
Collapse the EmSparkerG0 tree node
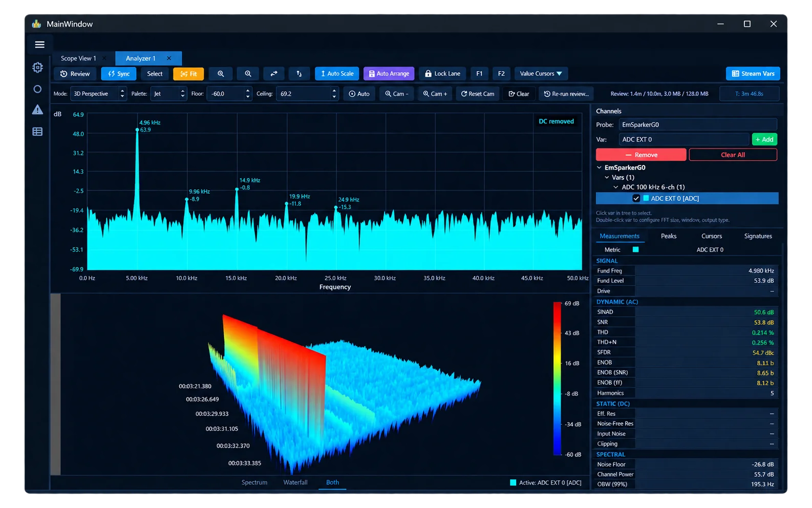pyautogui.click(x=599, y=167)
